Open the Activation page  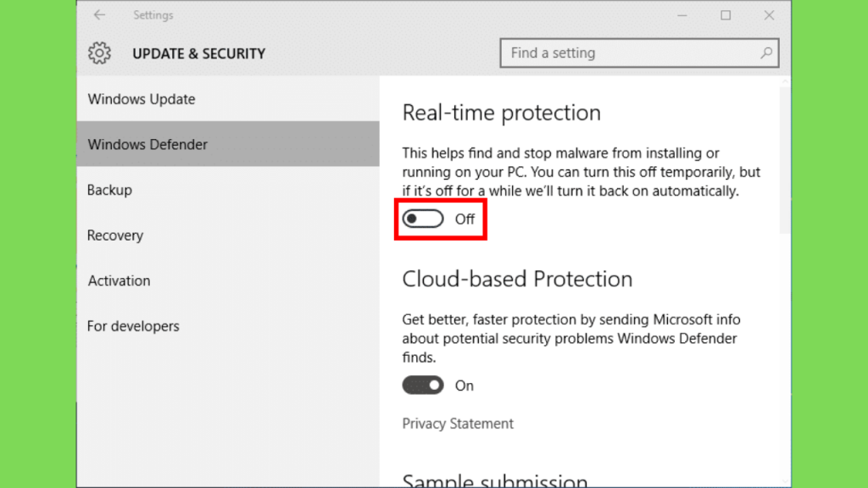tap(228, 280)
